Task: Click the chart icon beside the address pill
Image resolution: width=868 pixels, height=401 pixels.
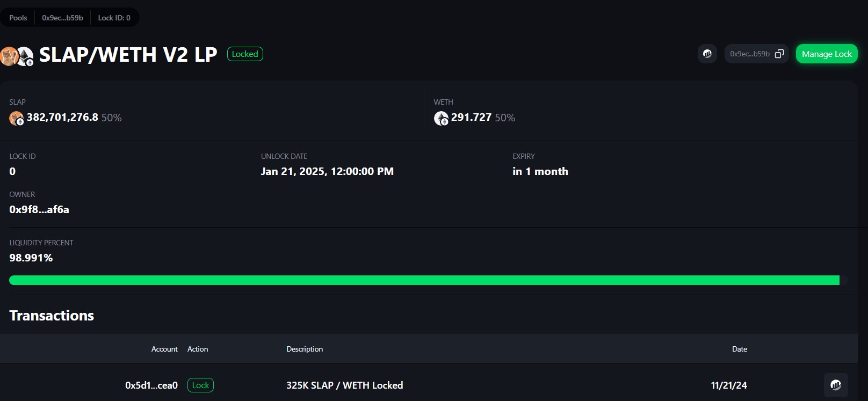Action: [x=707, y=54]
